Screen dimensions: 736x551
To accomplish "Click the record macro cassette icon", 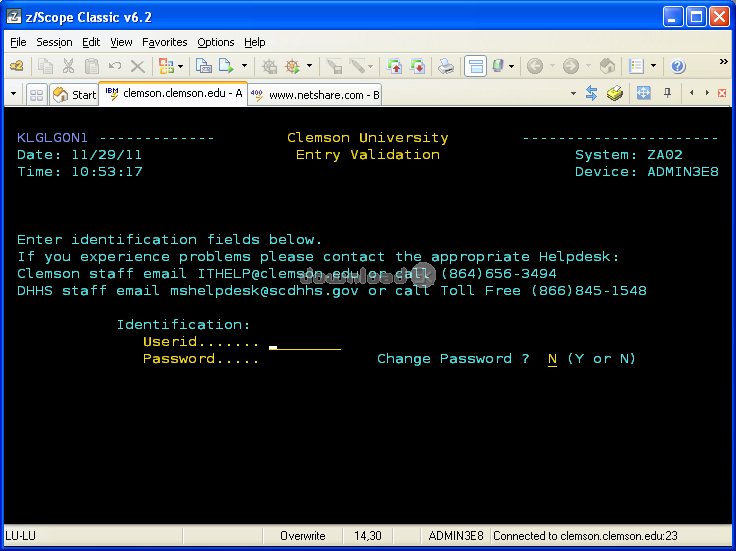I will pos(203,66).
